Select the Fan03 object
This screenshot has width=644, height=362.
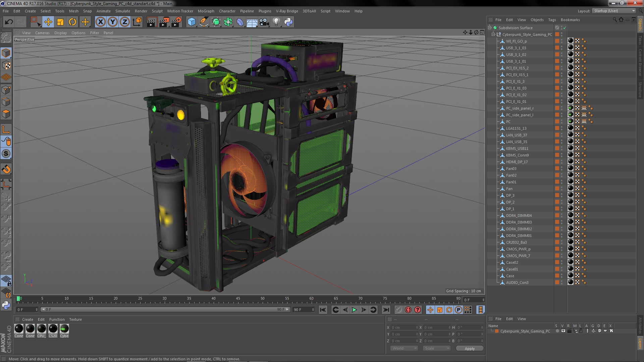point(511,169)
